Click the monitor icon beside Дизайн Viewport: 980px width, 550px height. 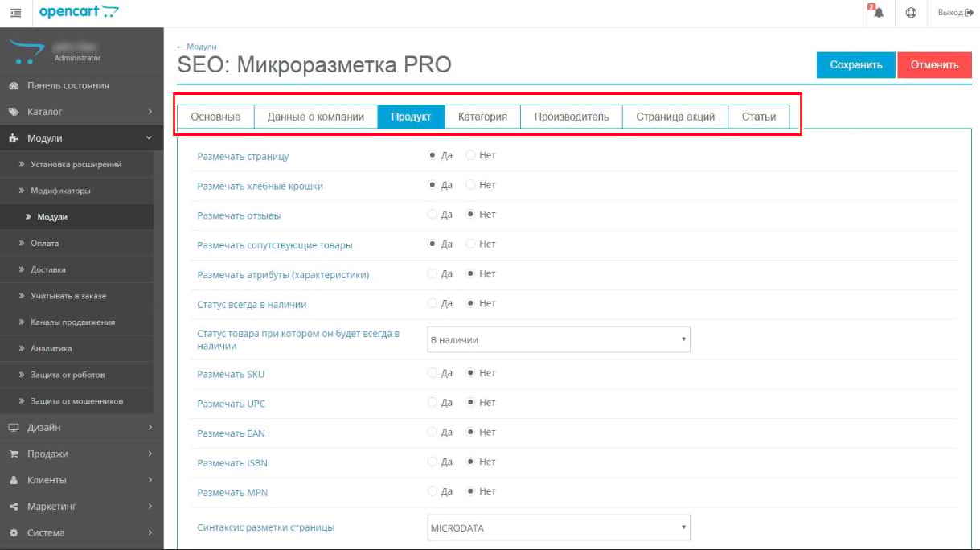(x=14, y=428)
